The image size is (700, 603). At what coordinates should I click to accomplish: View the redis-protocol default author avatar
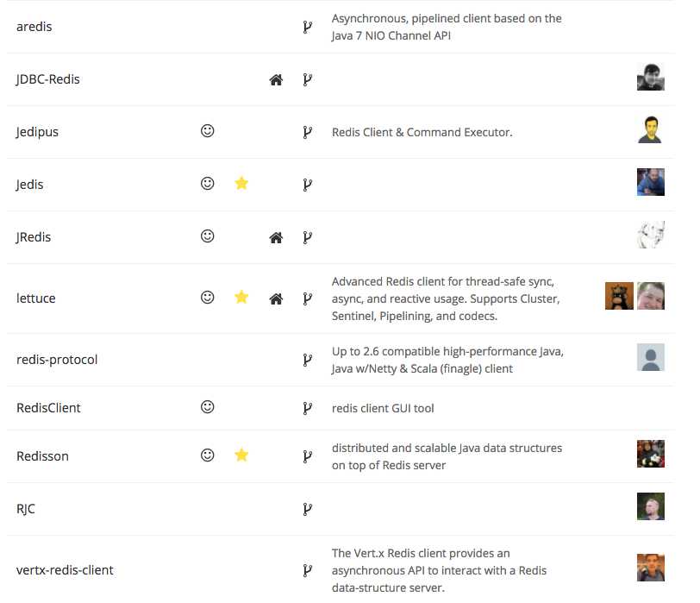(x=651, y=357)
